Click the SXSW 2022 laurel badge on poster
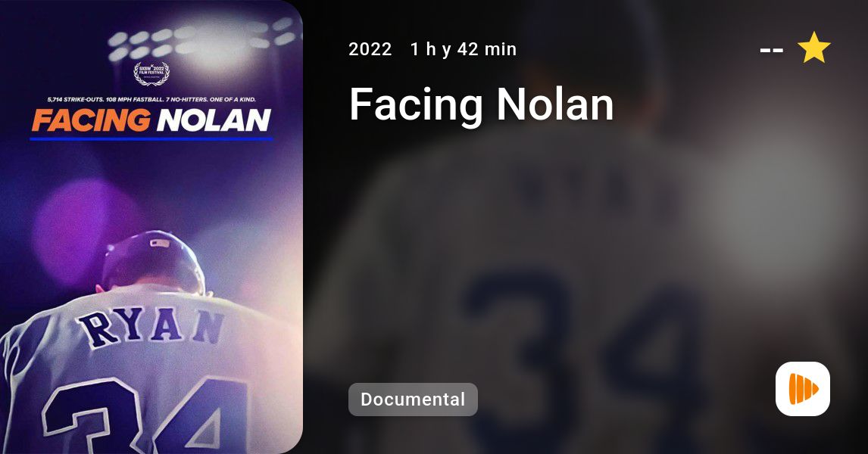868x454 pixels. pos(151,73)
